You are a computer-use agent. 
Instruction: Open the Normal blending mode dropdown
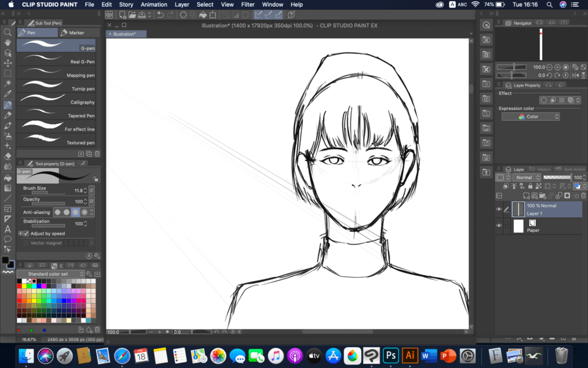point(527,177)
